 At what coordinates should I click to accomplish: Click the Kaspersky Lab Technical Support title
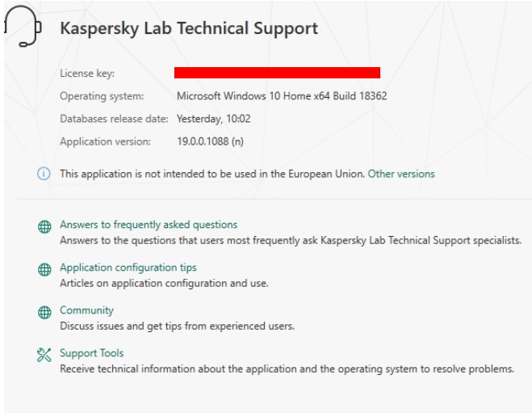click(189, 28)
